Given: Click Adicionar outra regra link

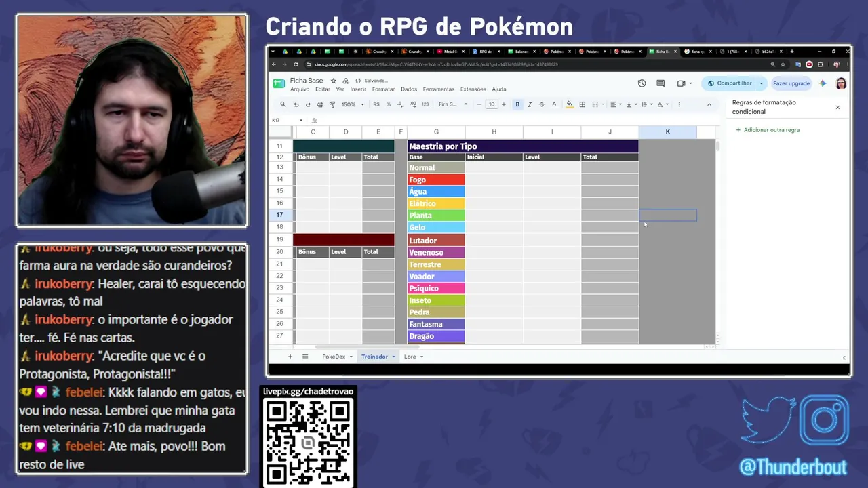Looking at the screenshot, I should tap(768, 130).
